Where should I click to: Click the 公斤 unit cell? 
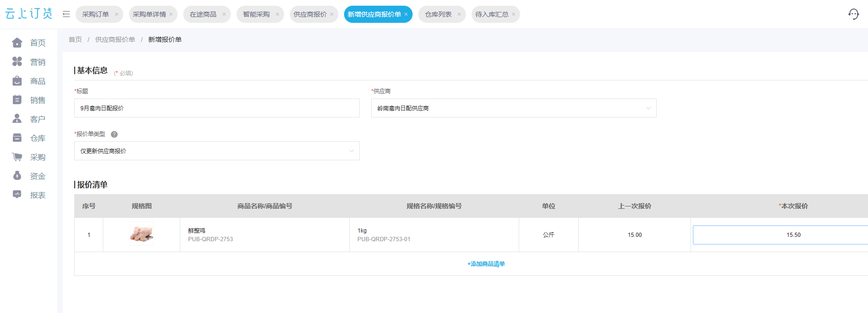click(549, 235)
